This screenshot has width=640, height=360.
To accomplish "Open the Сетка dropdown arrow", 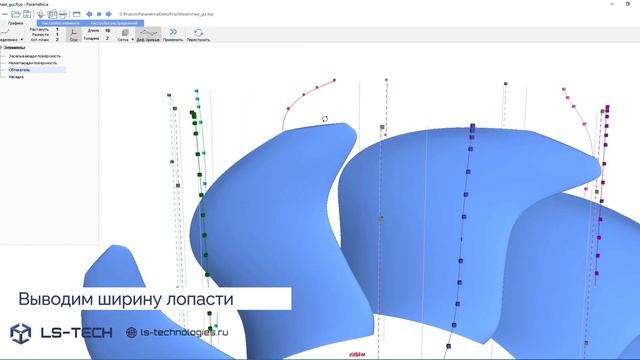I will [133, 40].
